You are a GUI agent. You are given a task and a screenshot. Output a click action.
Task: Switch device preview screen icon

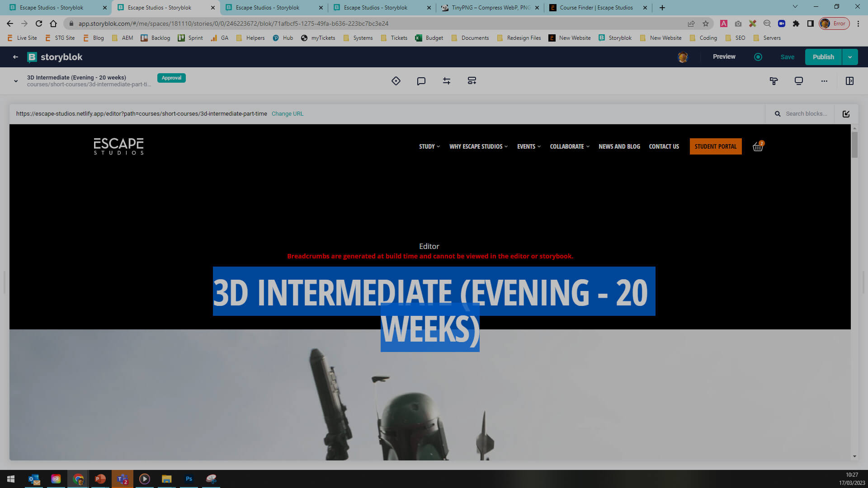click(799, 81)
